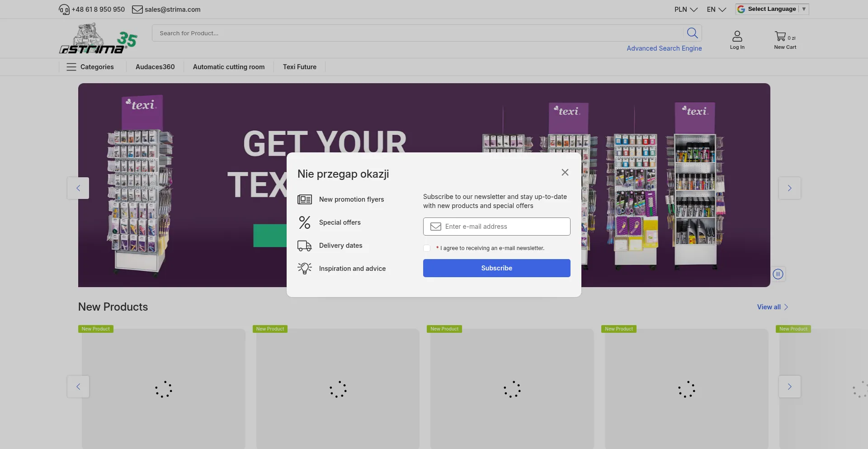
Task: Open the Advanced Search Engine link
Action: click(664, 48)
